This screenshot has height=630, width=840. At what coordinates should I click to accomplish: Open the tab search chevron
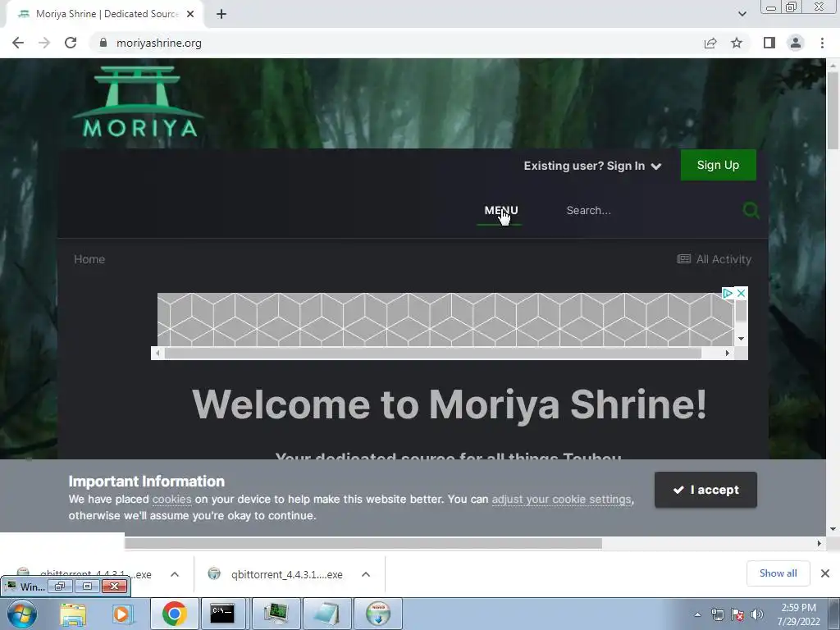pyautogui.click(x=742, y=14)
